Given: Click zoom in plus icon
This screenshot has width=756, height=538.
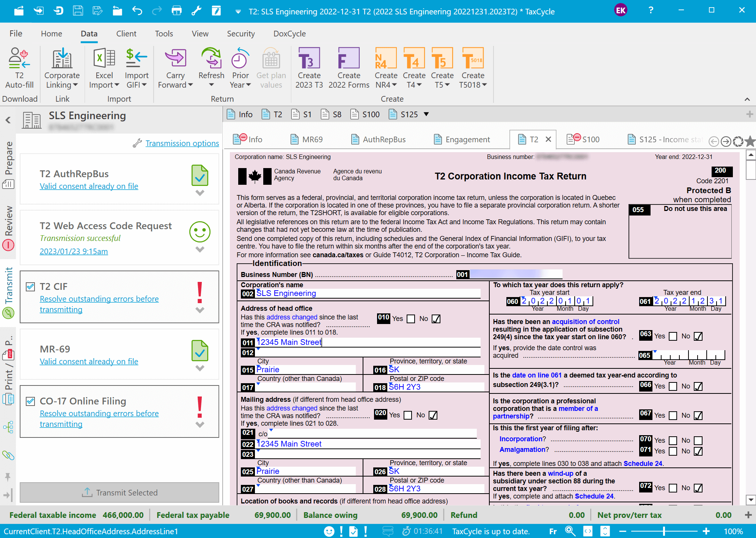Looking at the screenshot, I should 706,531.
